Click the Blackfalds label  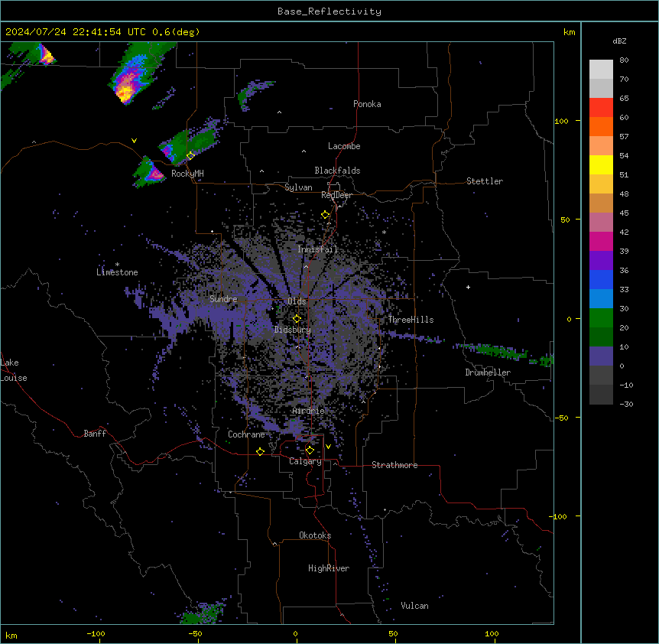[x=337, y=171]
